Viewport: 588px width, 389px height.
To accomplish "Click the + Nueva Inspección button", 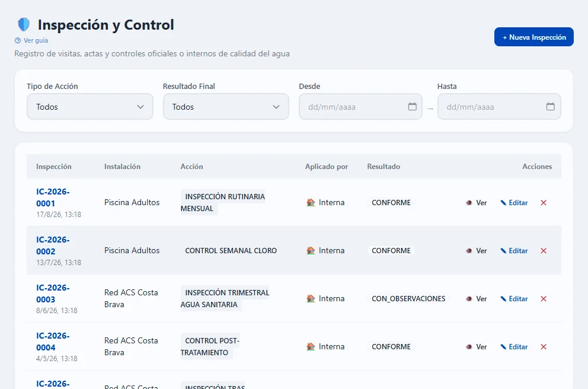I will pyautogui.click(x=533, y=37).
